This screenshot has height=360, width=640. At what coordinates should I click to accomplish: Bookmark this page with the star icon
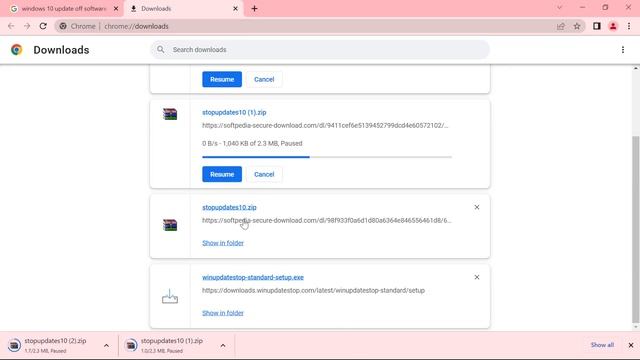pyautogui.click(x=577, y=26)
